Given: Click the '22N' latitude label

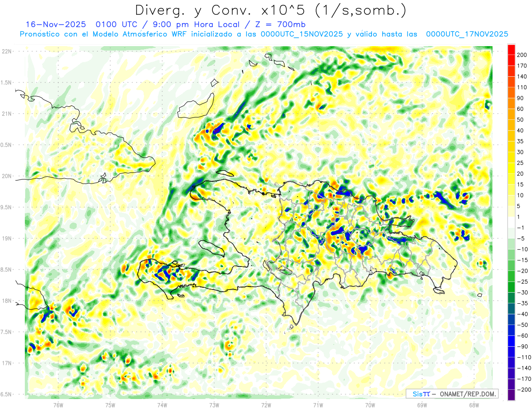Looking at the screenshot, I should click(x=6, y=51).
